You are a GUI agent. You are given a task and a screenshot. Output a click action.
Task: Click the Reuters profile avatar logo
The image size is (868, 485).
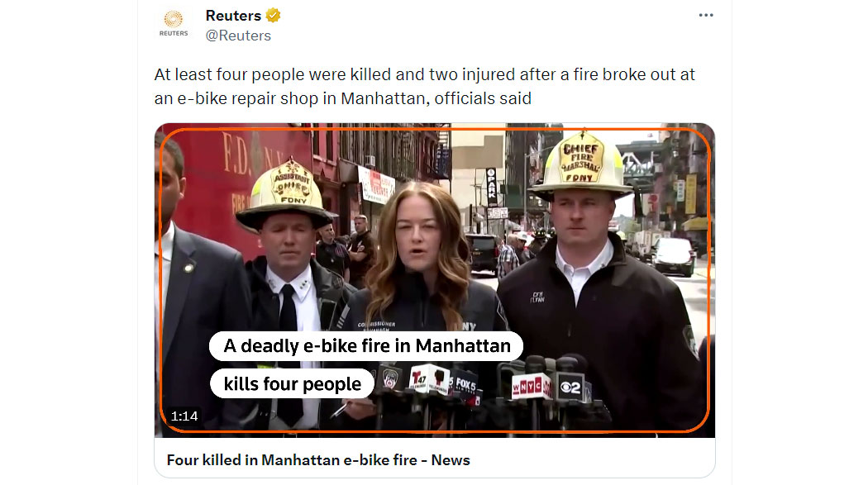coord(174,23)
